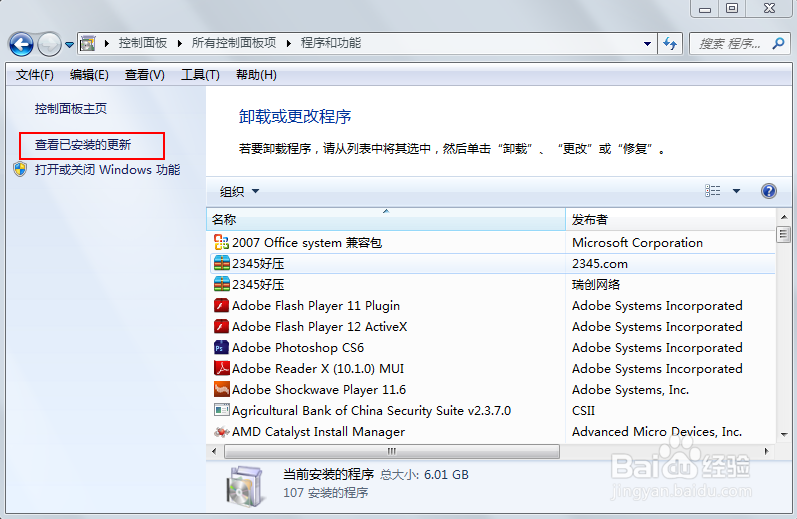Viewport: 797px width, 519px height.
Task: Select Adobe Photoshop CS6 icon
Action: tap(221, 347)
